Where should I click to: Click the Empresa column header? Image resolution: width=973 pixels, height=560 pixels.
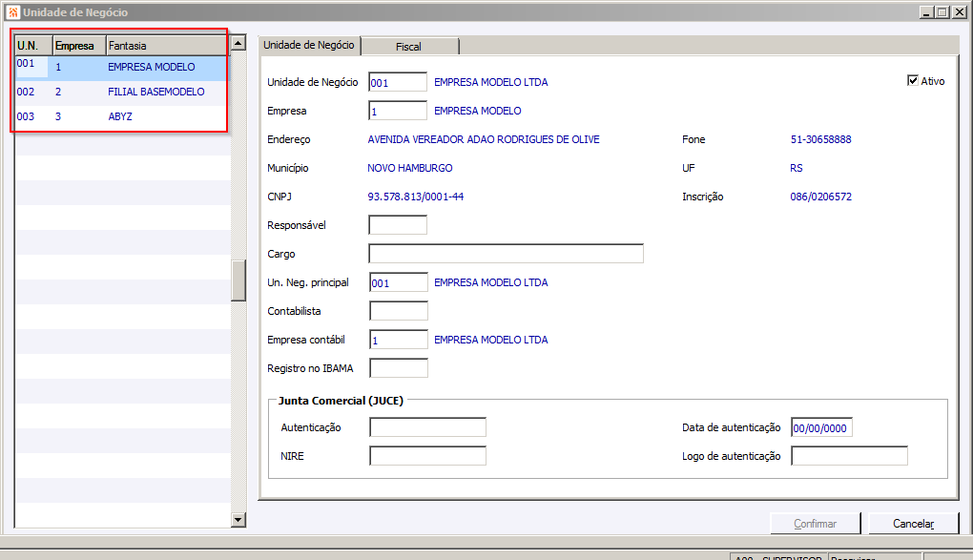pos(79,46)
